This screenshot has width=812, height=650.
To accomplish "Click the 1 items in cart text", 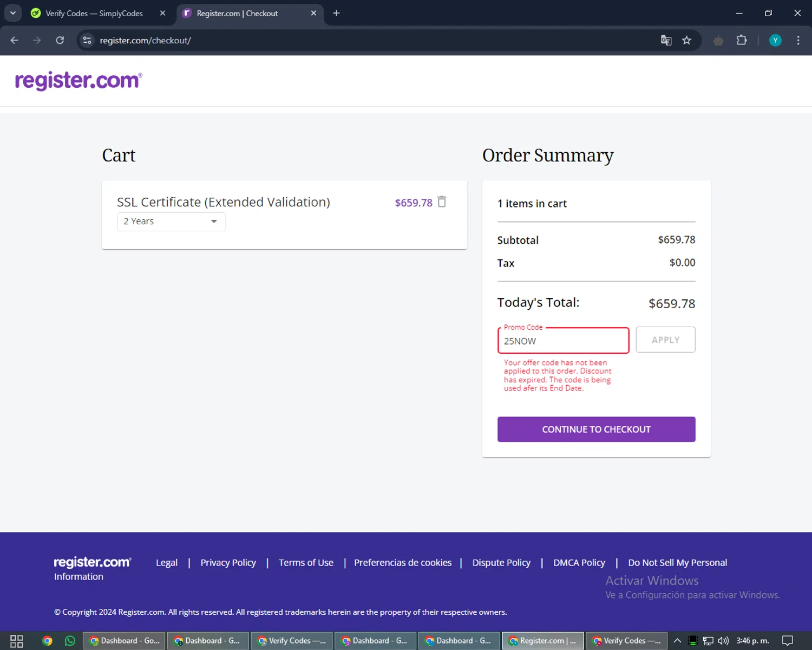I will 532,204.
